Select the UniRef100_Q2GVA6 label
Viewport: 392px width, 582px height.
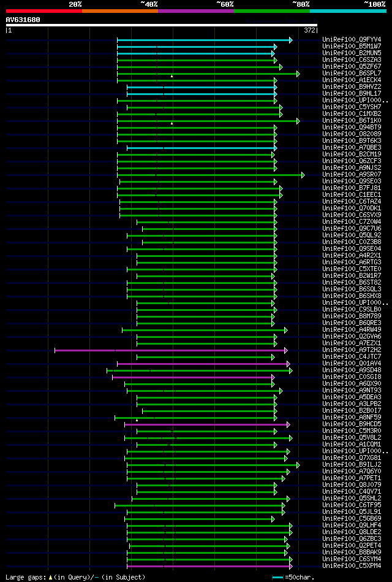pos(352,336)
